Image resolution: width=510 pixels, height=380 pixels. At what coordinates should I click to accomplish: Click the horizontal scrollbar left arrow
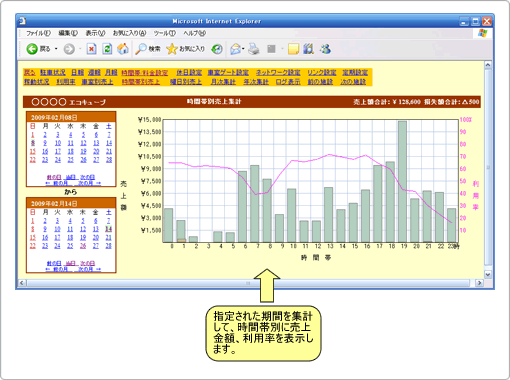tap(22, 283)
